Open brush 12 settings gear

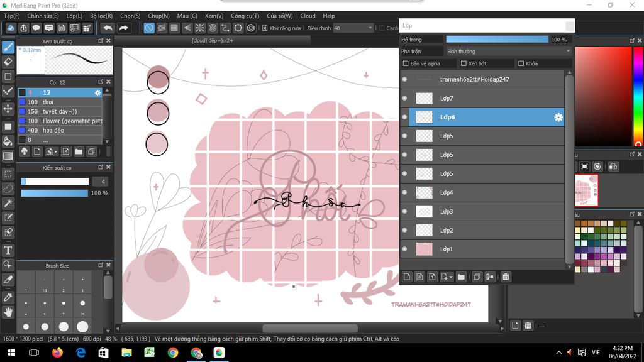click(x=97, y=93)
